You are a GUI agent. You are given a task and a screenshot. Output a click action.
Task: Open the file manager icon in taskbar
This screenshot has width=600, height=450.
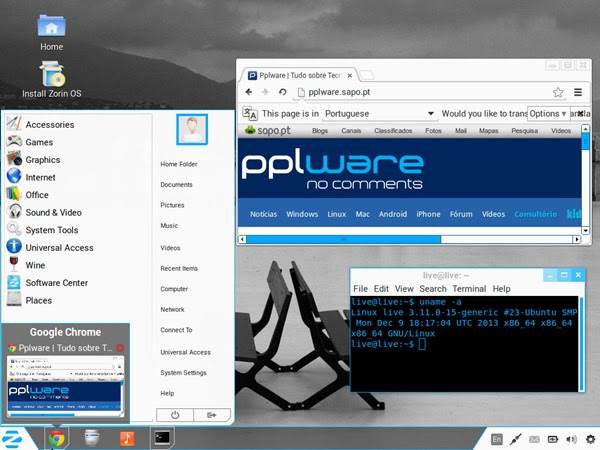92,438
